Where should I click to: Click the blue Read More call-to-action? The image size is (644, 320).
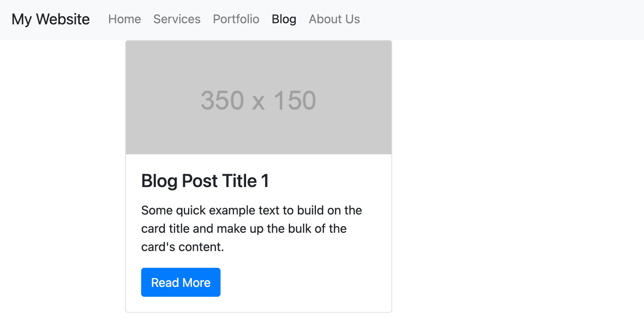pos(181,282)
